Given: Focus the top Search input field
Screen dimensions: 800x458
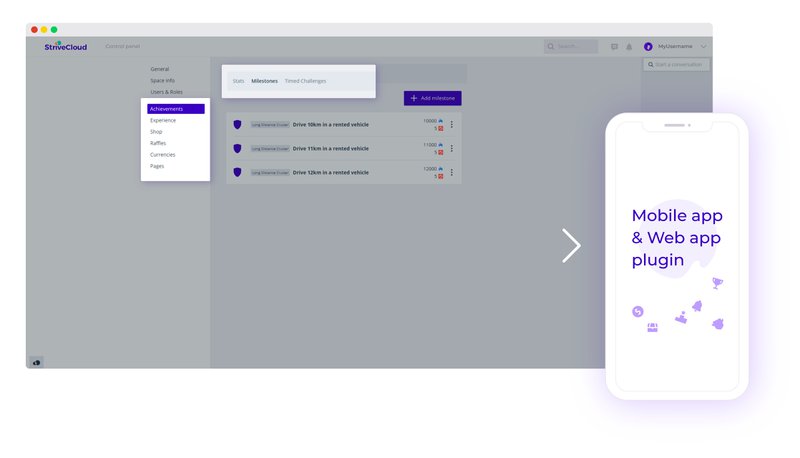Looking at the screenshot, I should coord(571,46).
